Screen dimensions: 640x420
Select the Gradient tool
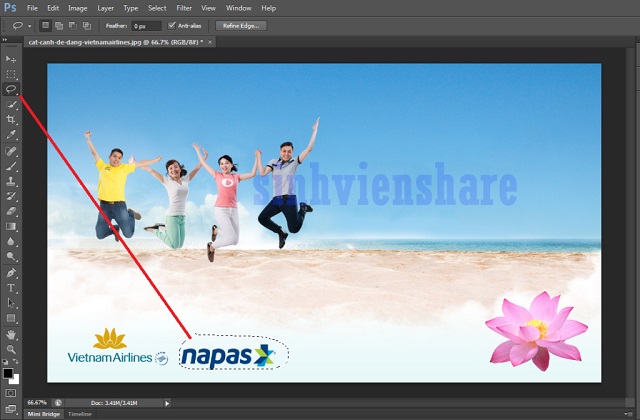coord(11,227)
